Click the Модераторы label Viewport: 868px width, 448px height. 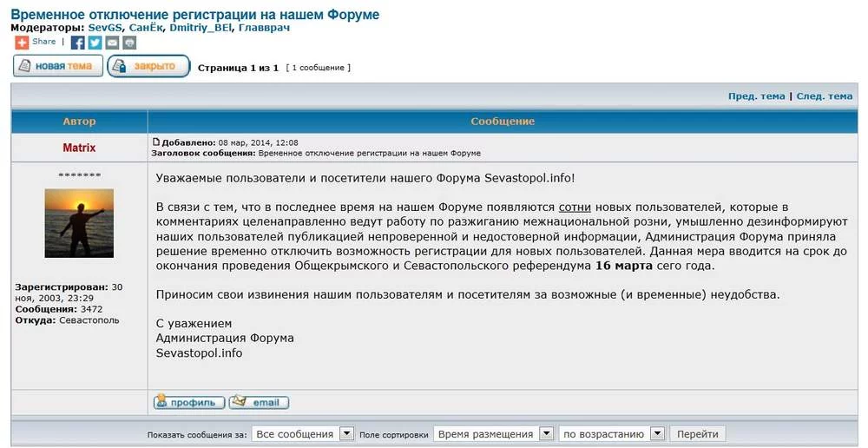[48, 28]
